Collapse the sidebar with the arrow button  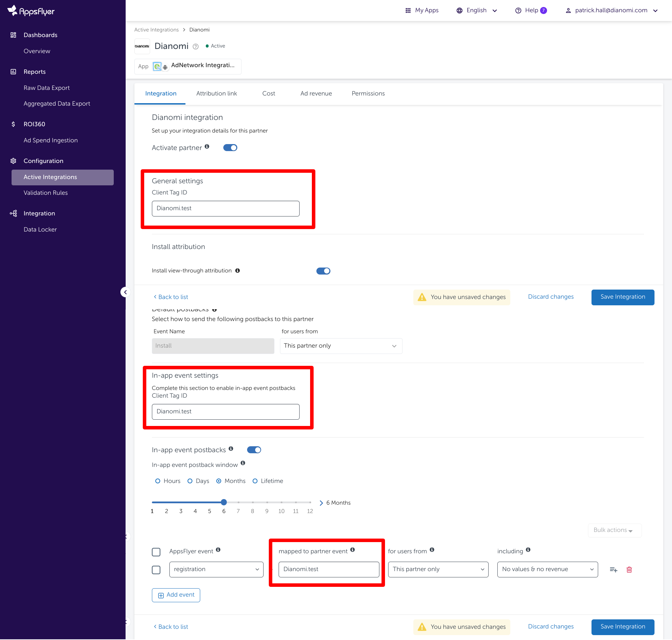point(125,292)
